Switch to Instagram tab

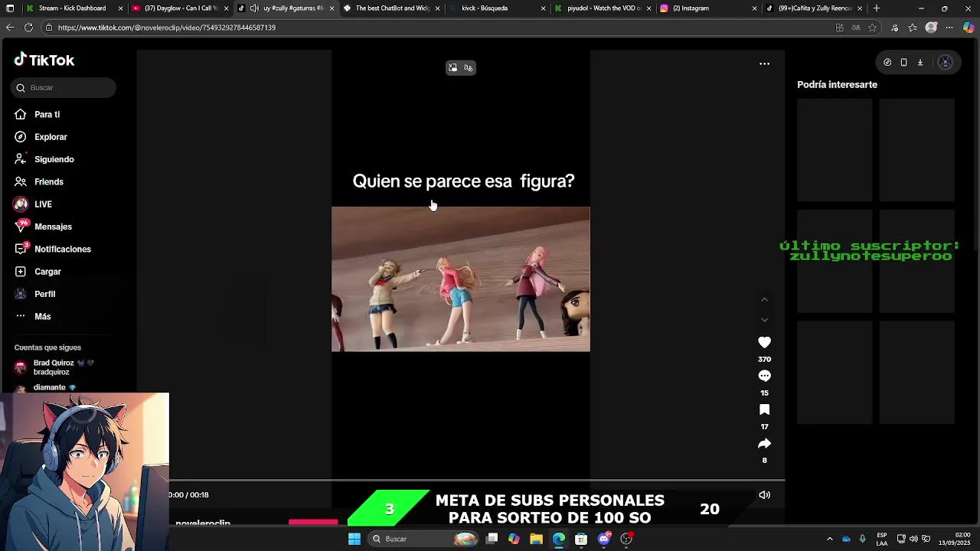[x=707, y=8]
